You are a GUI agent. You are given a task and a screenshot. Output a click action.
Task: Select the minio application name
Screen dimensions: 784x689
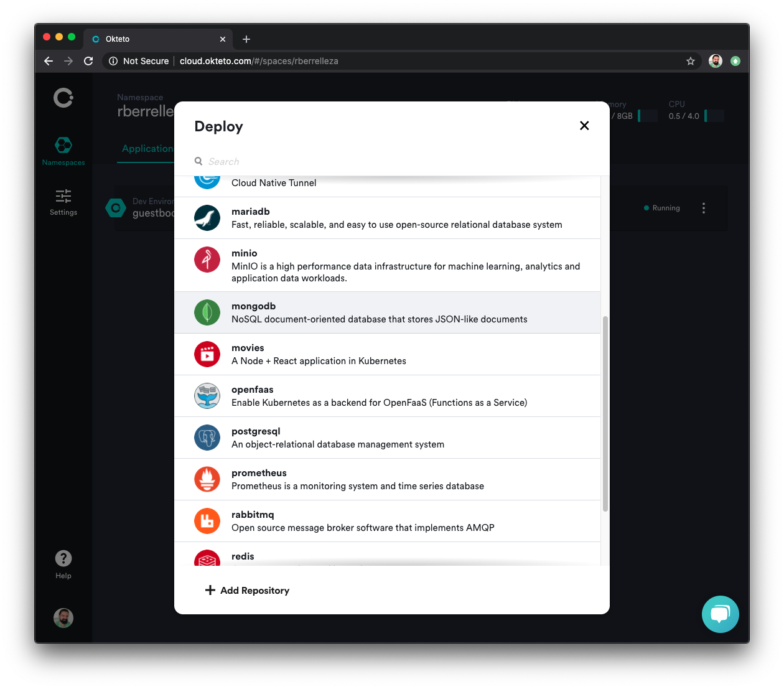[245, 253]
